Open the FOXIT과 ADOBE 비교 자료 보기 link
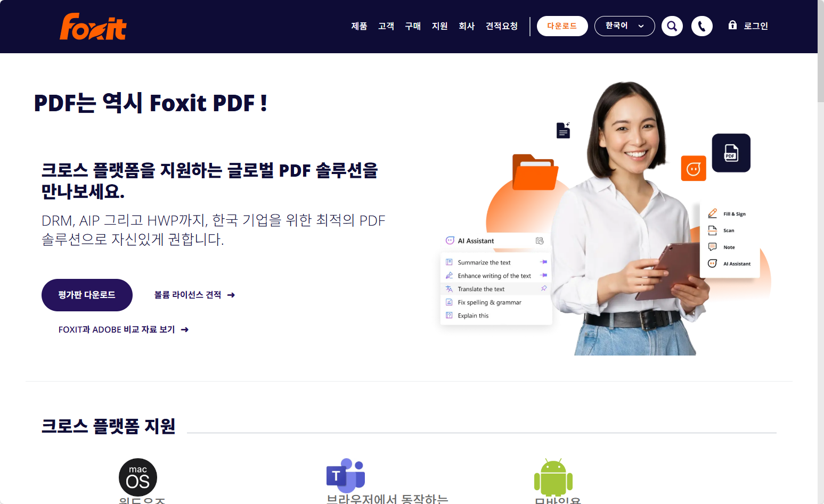The height and width of the screenshot is (504, 824). (x=124, y=329)
